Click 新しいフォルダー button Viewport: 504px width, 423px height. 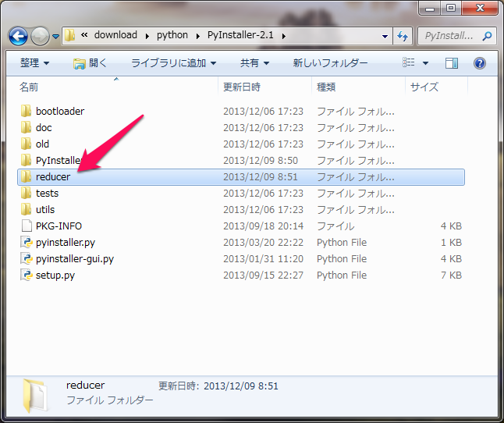tap(330, 63)
